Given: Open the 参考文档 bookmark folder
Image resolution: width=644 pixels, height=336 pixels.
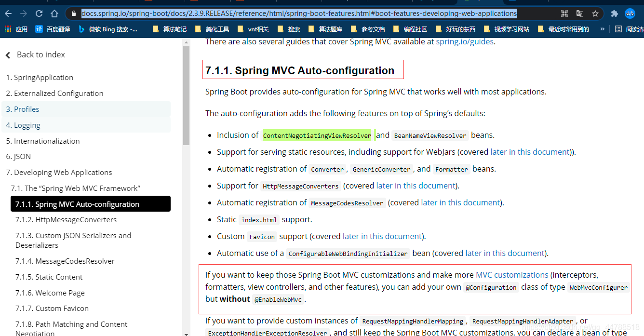Looking at the screenshot, I should pos(367,29).
